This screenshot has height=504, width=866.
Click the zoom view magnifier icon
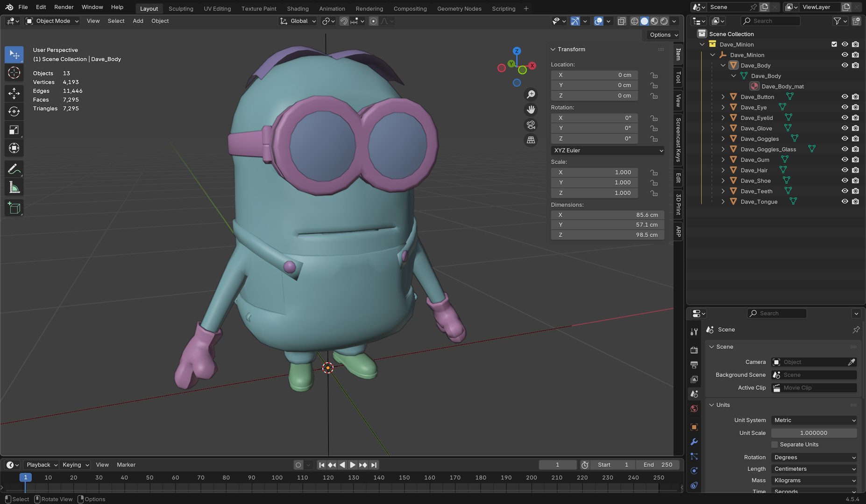[531, 94]
